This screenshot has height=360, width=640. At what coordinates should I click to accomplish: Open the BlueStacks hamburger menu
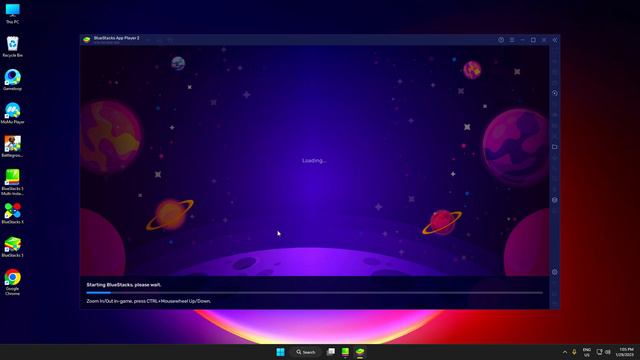[512, 40]
